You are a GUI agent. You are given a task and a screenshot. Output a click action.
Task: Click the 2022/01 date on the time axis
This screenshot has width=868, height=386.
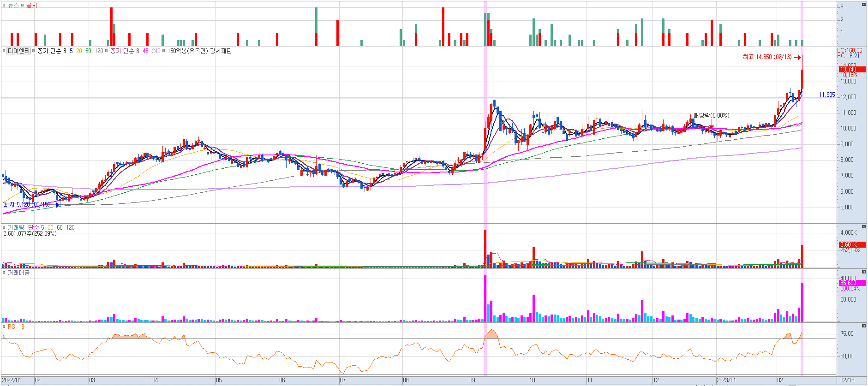12,380
